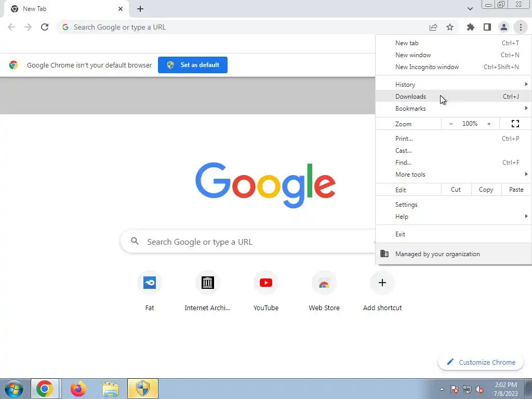532x399 pixels.
Task: Click the three-dot Chrome menu button
Action: [x=521, y=27]
